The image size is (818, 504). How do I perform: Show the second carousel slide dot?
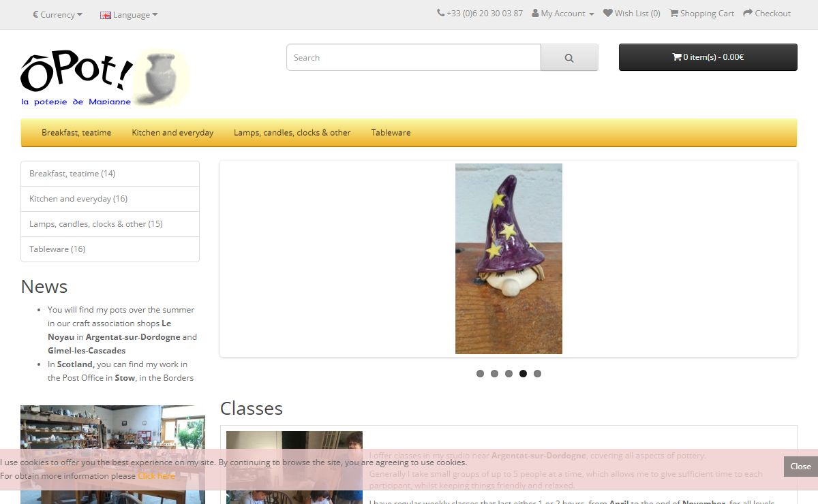(x=494, y=373)
